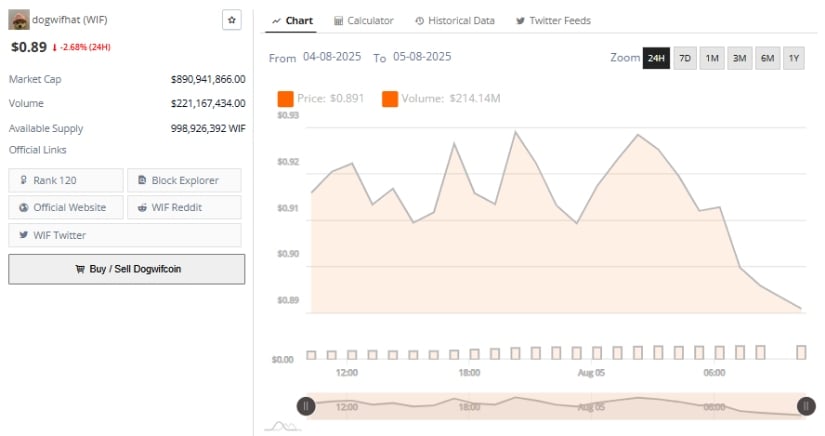Click the -2.68% (24H) change text
Image resolution: width=825 pixels, height=436 pixels.
pyautogui.click(x=85, y=47)
